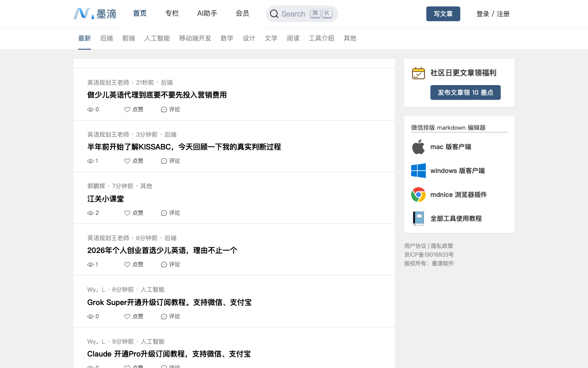Screen dimensions: 588x368
Task: Open 用户协议 footer link
Action: (415, 246)
